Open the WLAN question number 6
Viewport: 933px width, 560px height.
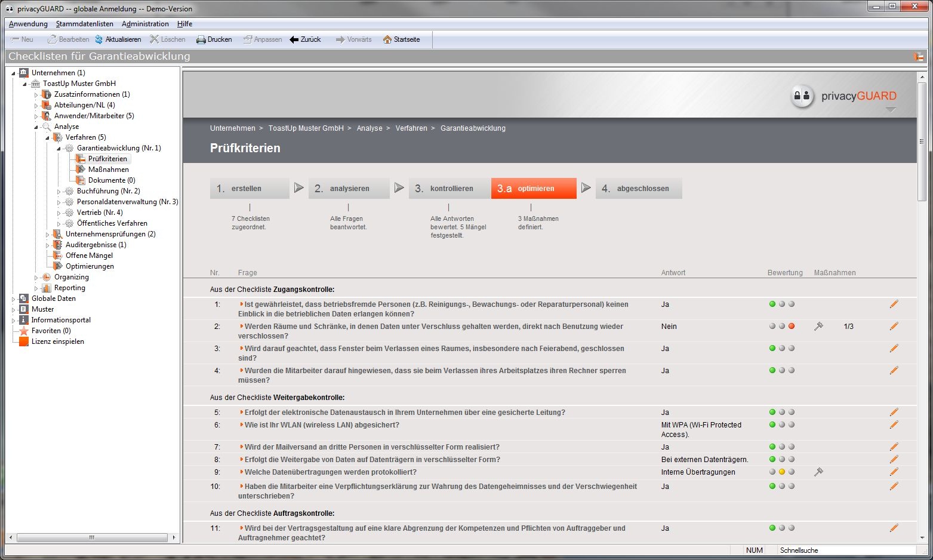(x=322, y=425)
